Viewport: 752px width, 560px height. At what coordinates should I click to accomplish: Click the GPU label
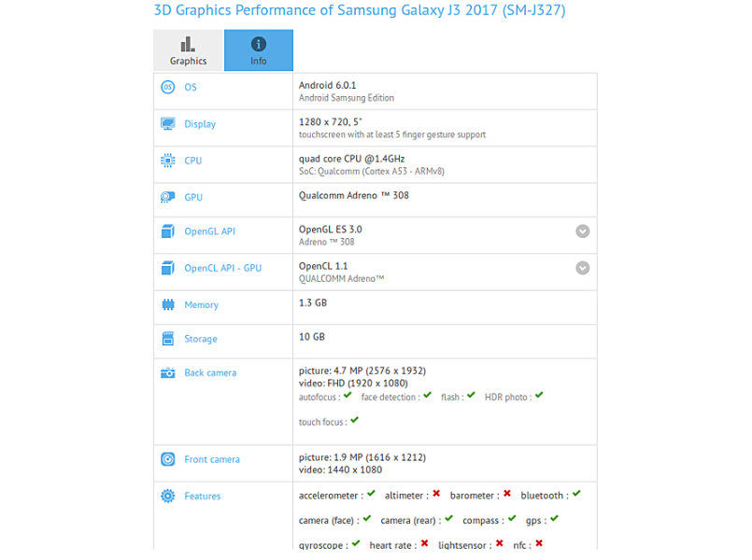click(x=193, y=197)
